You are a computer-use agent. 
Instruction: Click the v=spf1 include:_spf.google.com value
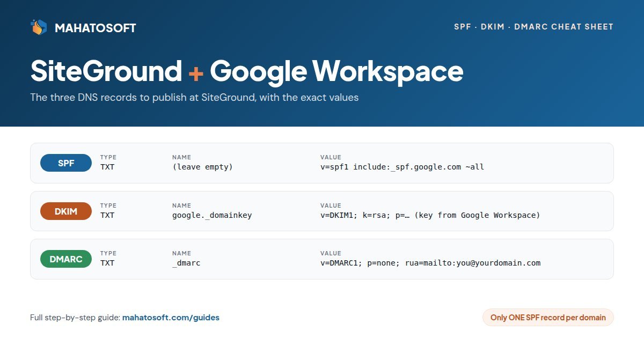402,167
